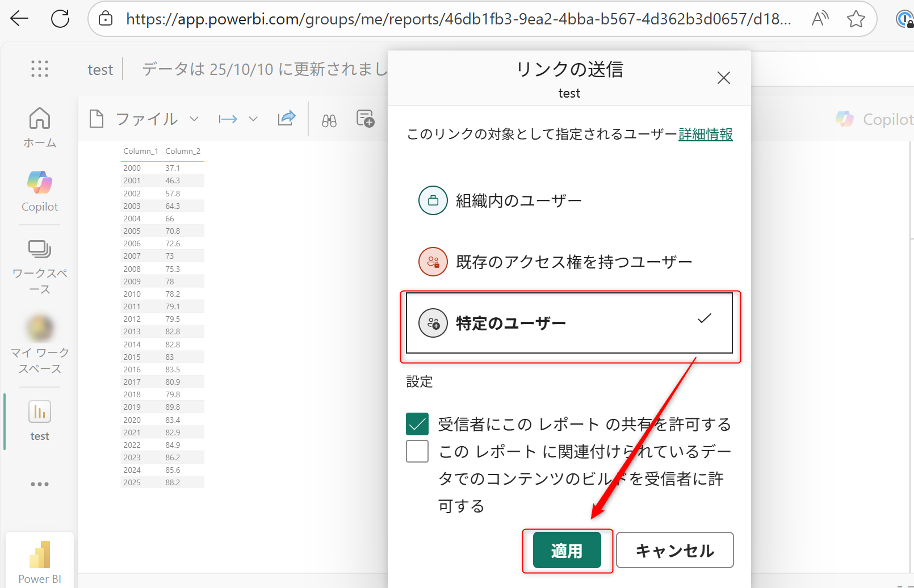
Task: Click the キャンセル button
Action: [x=674, y=550]
